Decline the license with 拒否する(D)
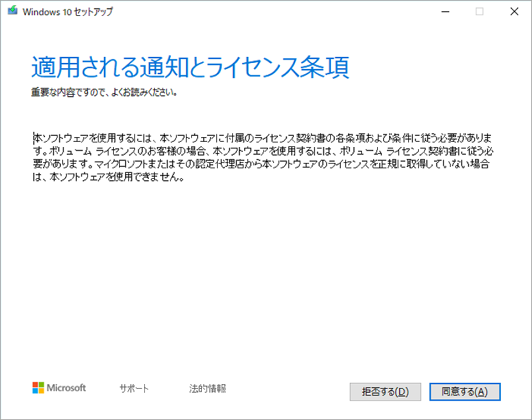Screen dimensions: 532x420 (384, 392)
